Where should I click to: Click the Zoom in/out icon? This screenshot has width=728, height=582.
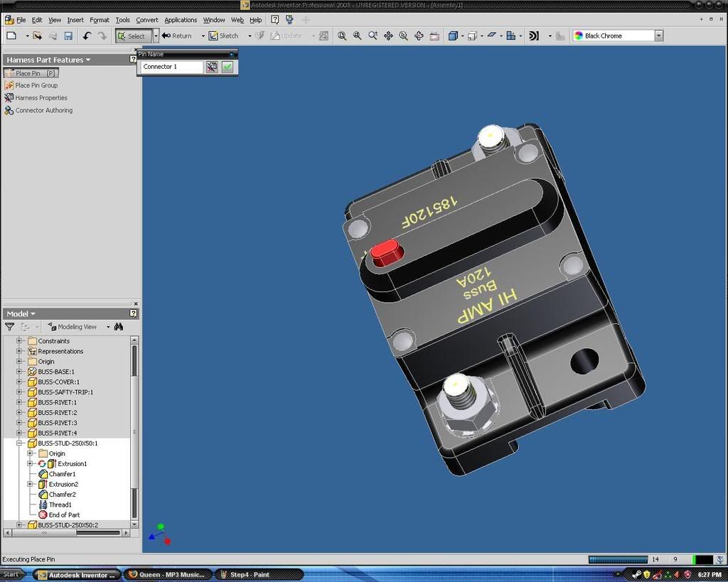pos(373,36)
